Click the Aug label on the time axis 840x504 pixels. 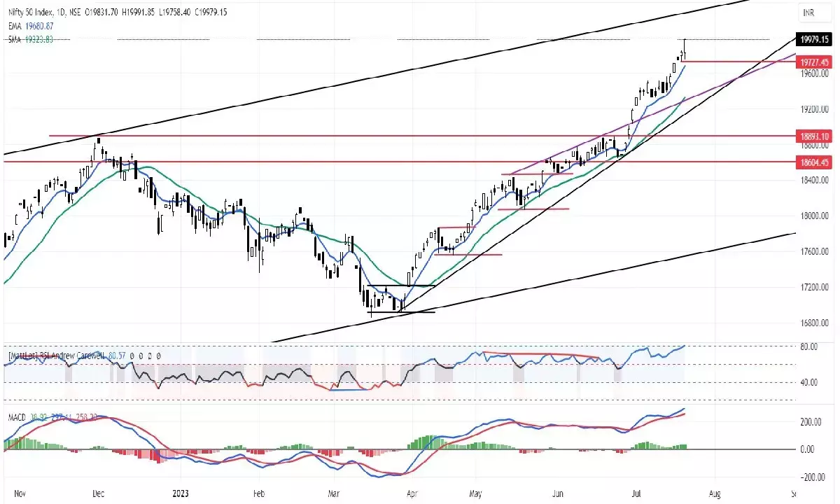pos(715,493)
